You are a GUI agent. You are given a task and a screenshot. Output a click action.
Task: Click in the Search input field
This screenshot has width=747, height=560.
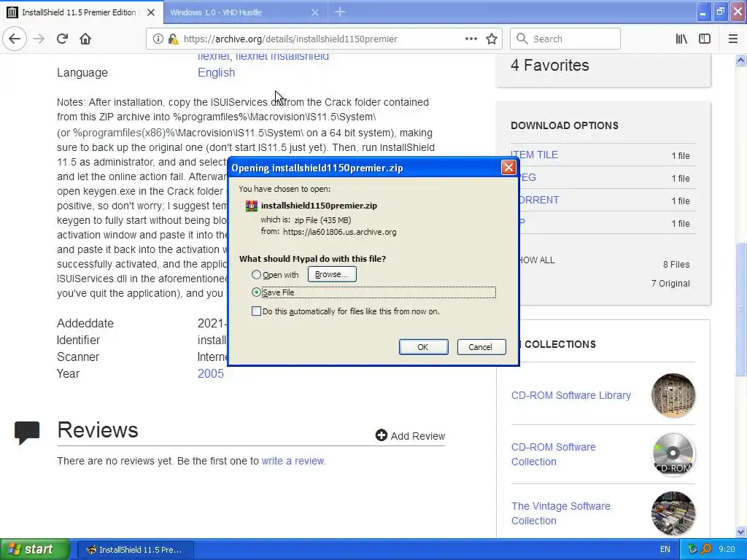565,39
